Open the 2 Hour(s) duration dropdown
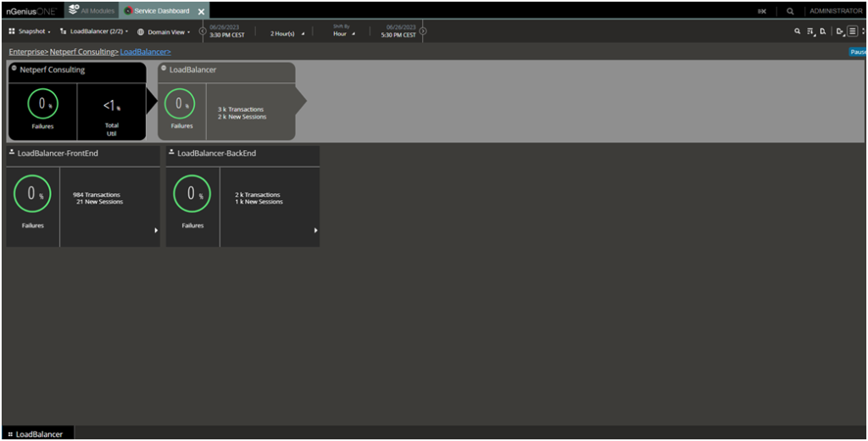This screenshot has width=868, height=441. pyautogui.click(x=287, y=34)
